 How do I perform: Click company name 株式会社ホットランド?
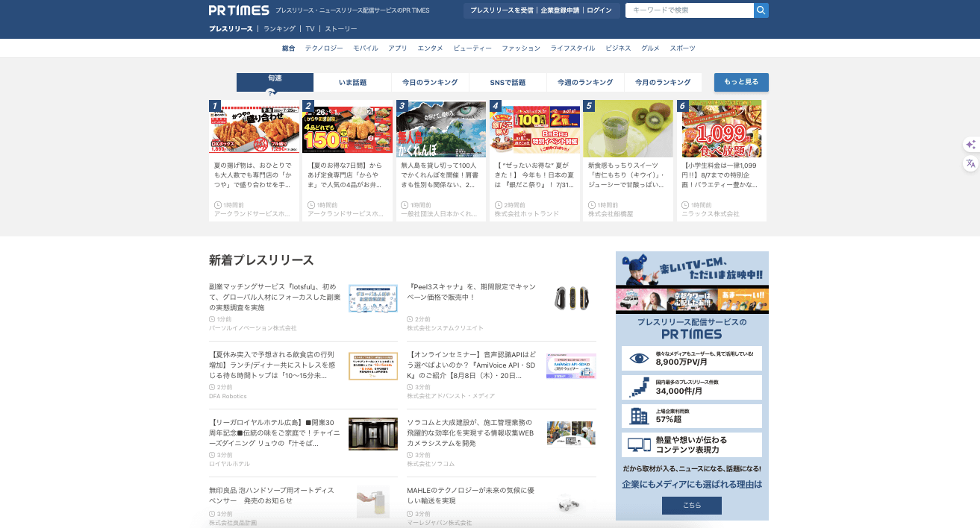[527, 214]
